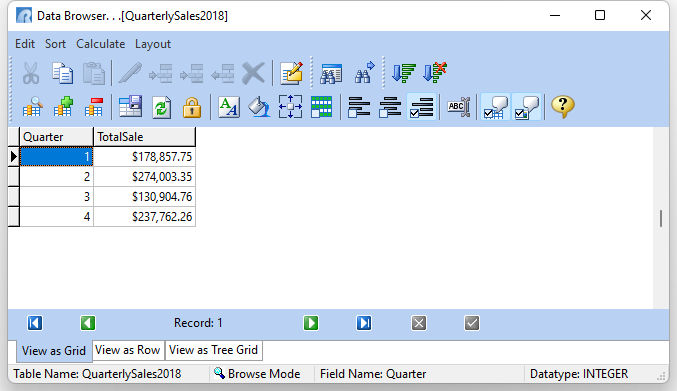Click the Field Name: Quarter status entry
This screenshot has height=391, width=677.
pos(373,374)
